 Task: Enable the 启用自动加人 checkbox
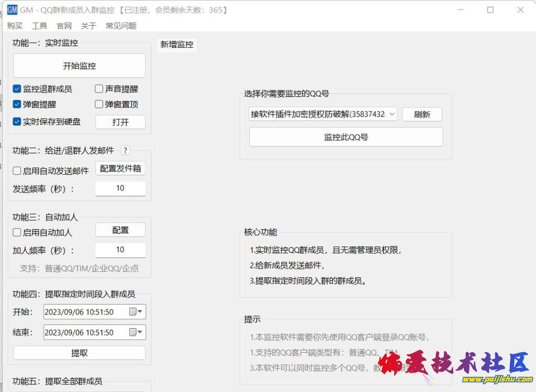point(17,232)
